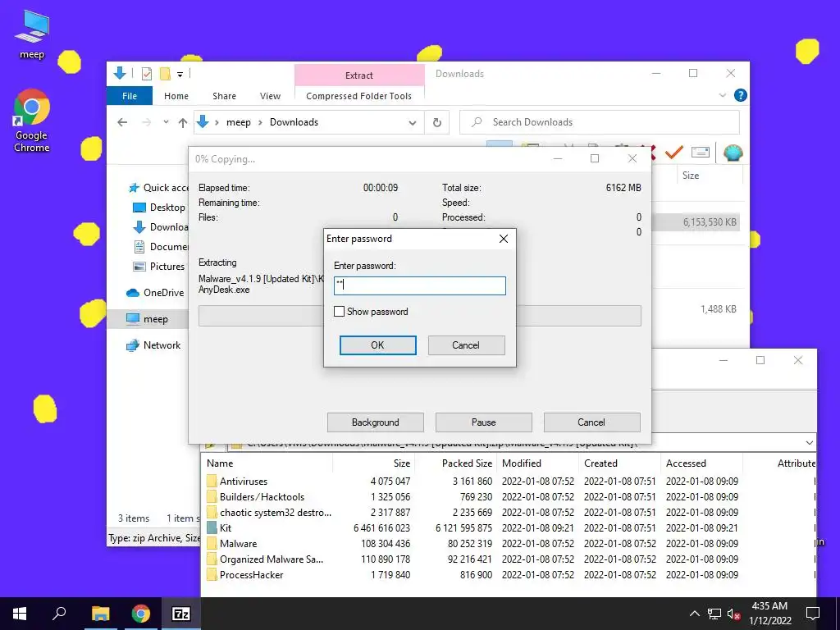Pause the extraction process
The image size is (840, 630).
[x=483, y=422]
